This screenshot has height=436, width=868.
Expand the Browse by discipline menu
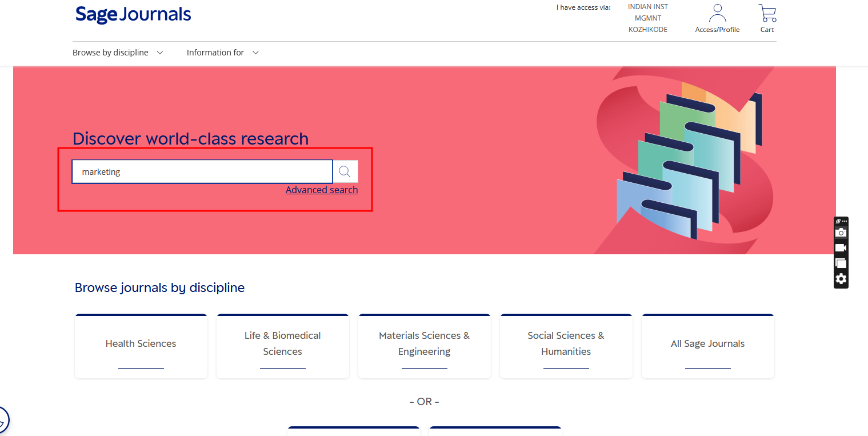pyautogui.click(x=118, y=53)
